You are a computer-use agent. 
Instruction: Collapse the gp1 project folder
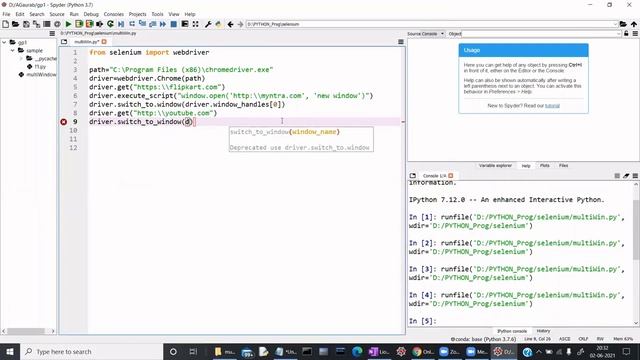(4, 42)
